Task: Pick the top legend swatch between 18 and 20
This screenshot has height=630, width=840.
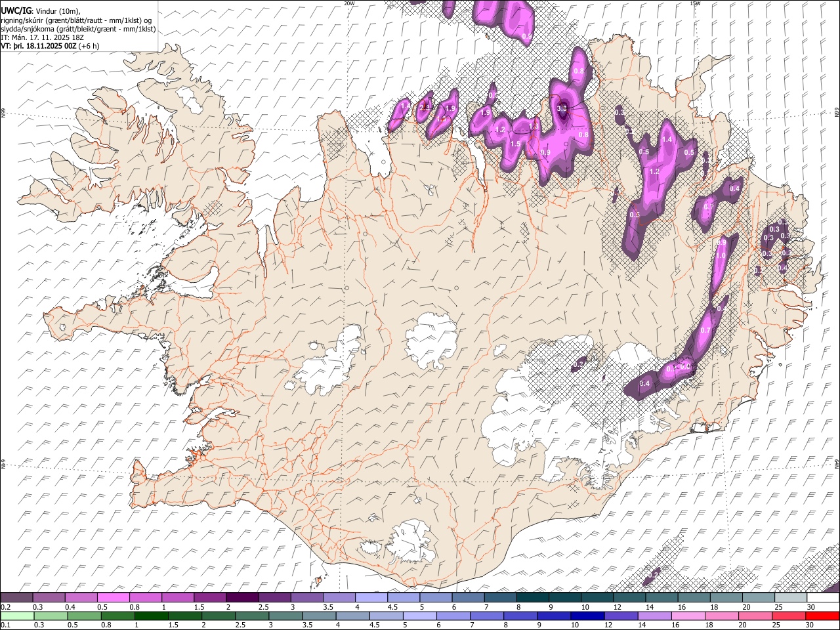Action: [x=726, y=598]
